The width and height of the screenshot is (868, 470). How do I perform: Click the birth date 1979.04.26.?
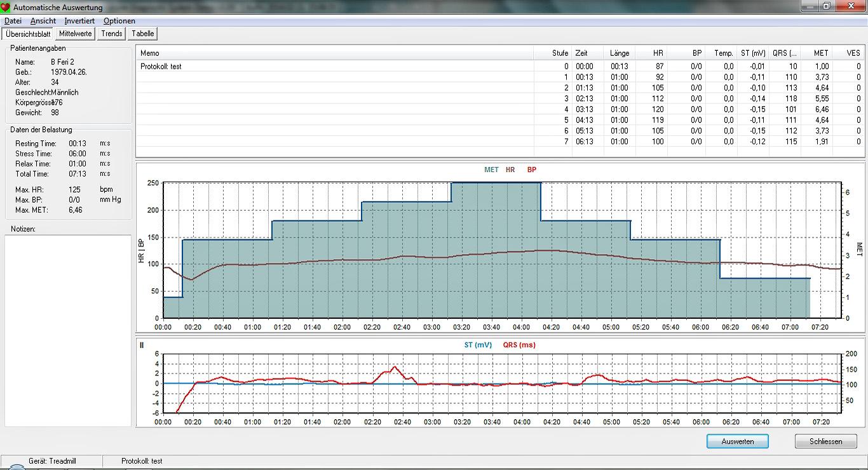pos(69,72)
